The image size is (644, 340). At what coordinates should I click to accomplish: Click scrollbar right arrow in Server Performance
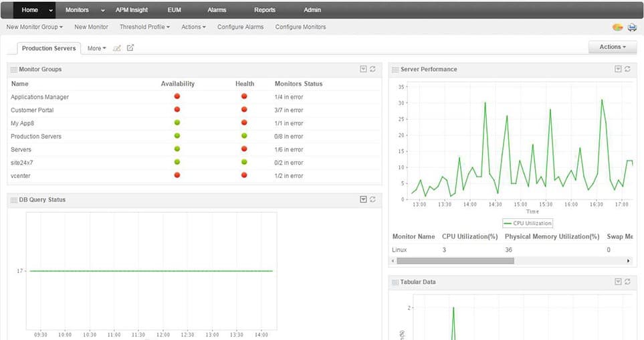(x=628, y=260)
